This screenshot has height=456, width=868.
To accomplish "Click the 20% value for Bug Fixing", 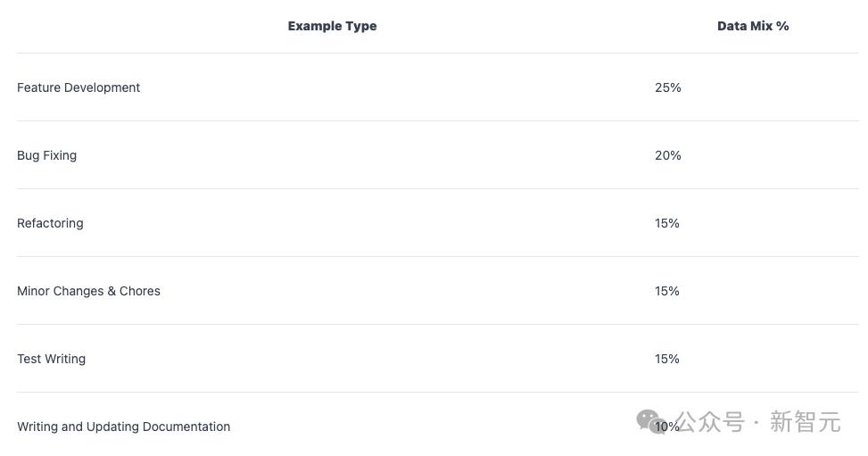I will [667, 155].
